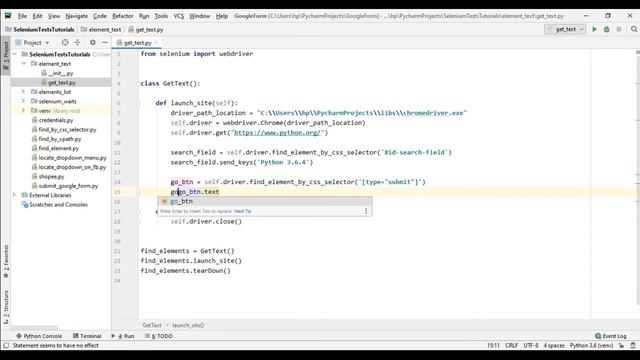The image size is (640, 360).
Task: Open the Window menu
Action: point(200,16)
